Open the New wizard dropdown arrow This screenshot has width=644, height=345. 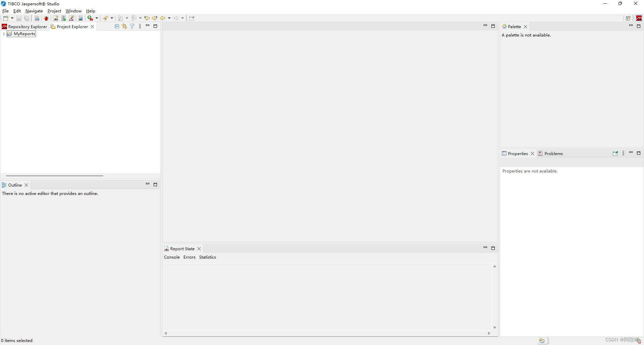pyautogui.click(x=12, y=18)
